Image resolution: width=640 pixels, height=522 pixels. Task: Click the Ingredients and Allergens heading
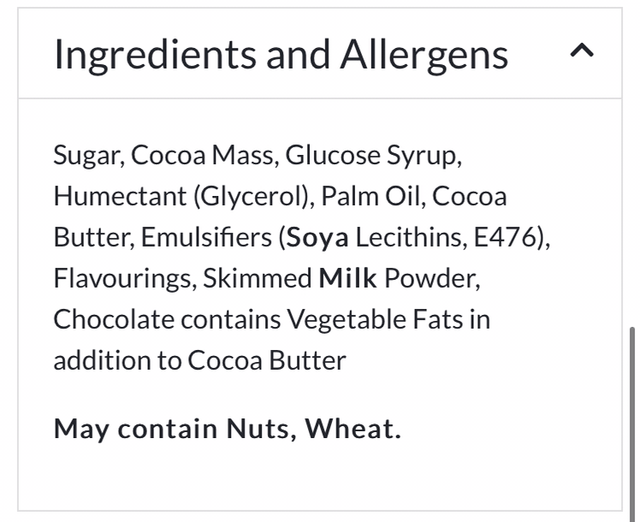(281, 54)
